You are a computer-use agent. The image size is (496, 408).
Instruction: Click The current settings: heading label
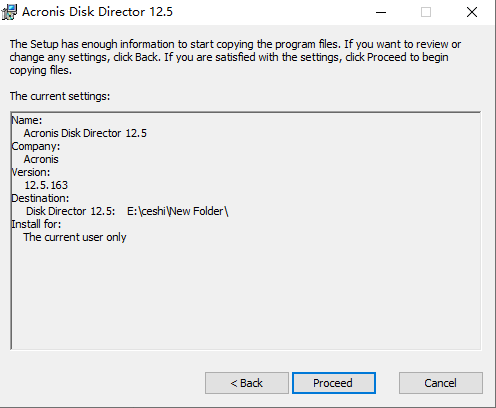[60, 96]
